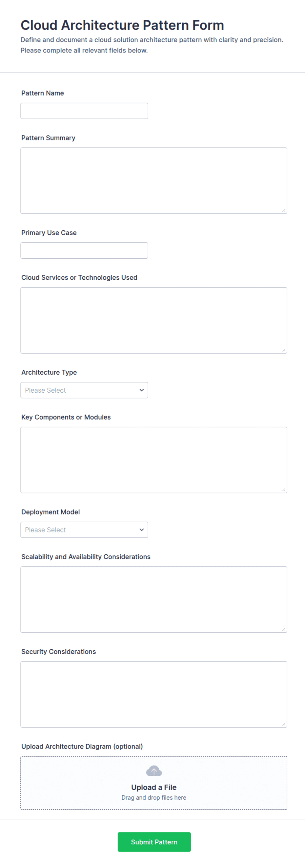Click the Pattern Summary resize handle
The image size is (305, 868).
tap(284, 210)
